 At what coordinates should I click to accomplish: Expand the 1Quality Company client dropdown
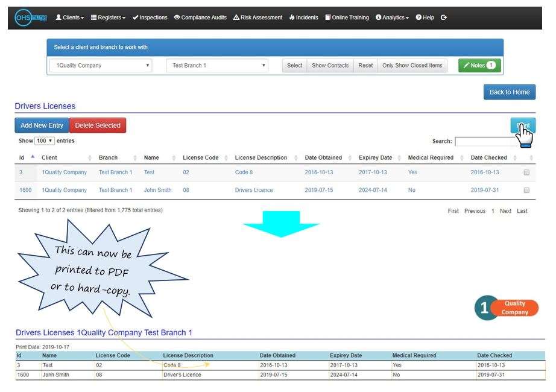point(101,66)
